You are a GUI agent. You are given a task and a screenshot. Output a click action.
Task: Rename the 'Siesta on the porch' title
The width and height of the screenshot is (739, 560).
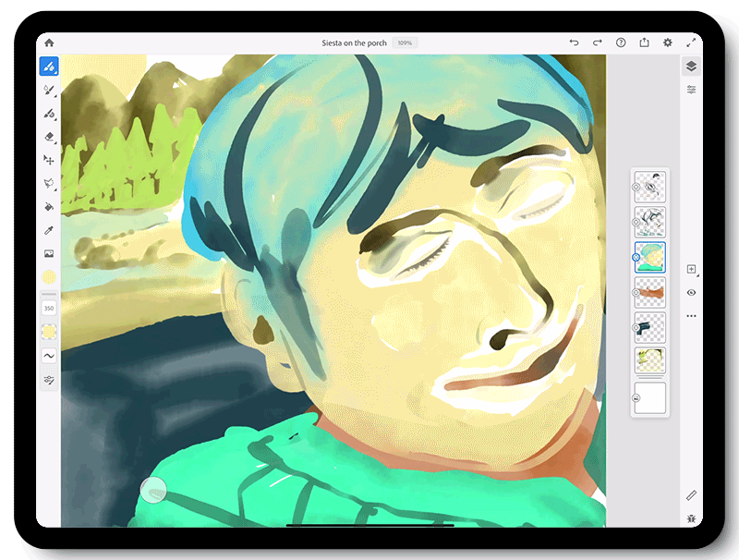[x=354, y=43]
